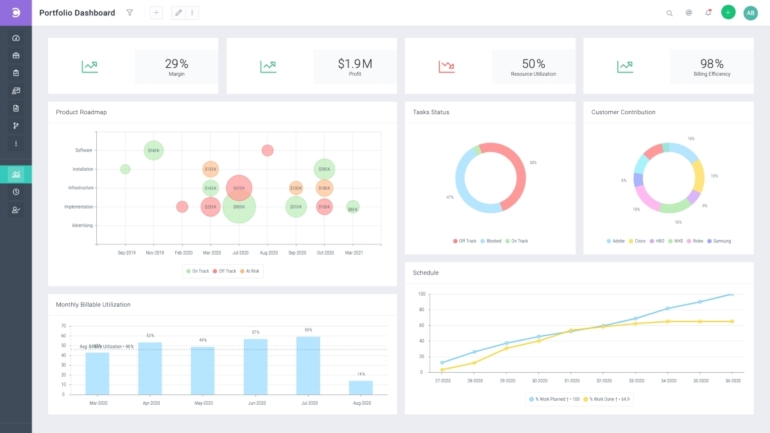Open the AB user avatar menu
The image size is (770, 433).
[750, 13]
